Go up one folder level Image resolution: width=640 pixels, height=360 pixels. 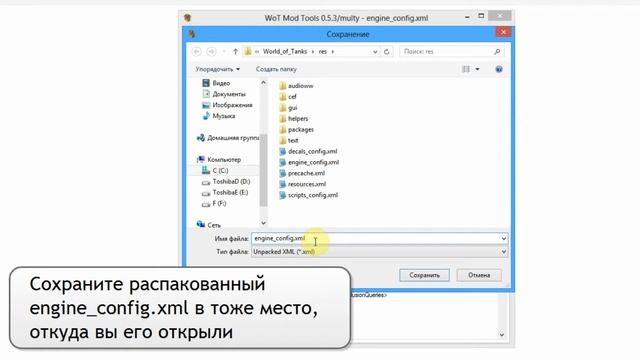point(236,51)
